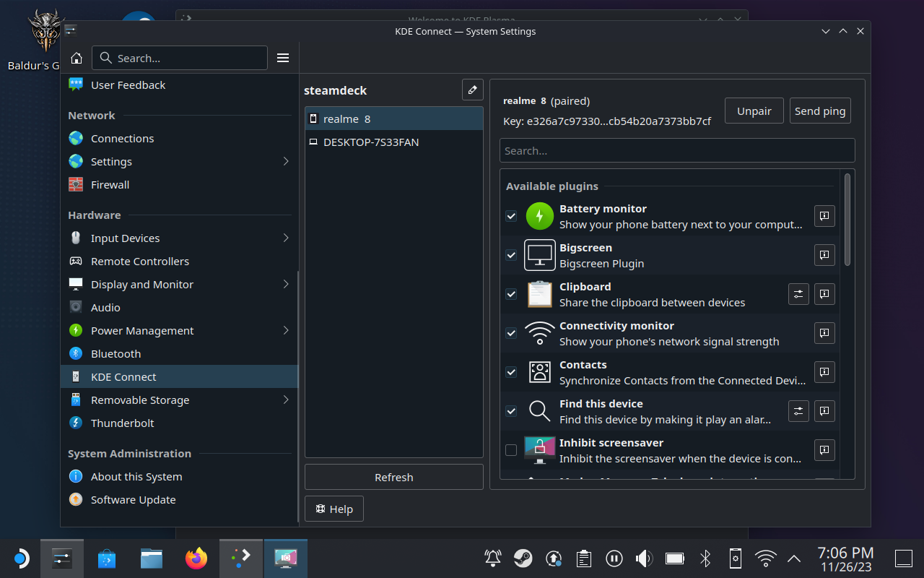
Task: Expand Display and Monitor submenu
Action: coord(286,285)
